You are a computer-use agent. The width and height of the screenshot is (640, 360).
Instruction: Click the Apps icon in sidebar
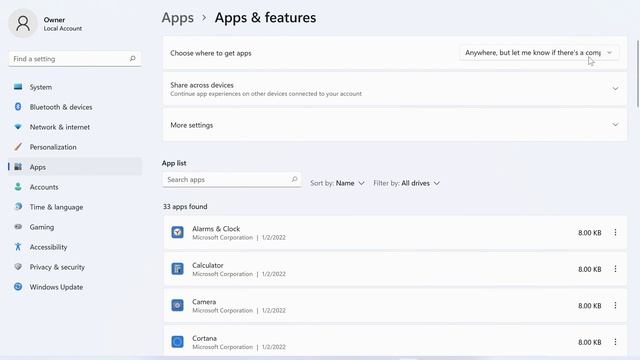[18, 167]
